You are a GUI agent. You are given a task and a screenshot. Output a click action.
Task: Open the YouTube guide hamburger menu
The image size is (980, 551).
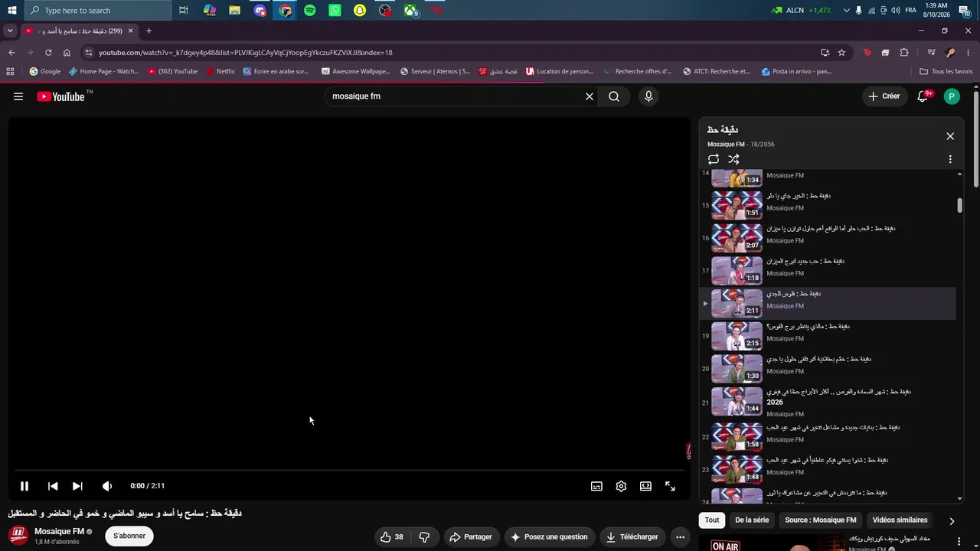tap(18, 96)
